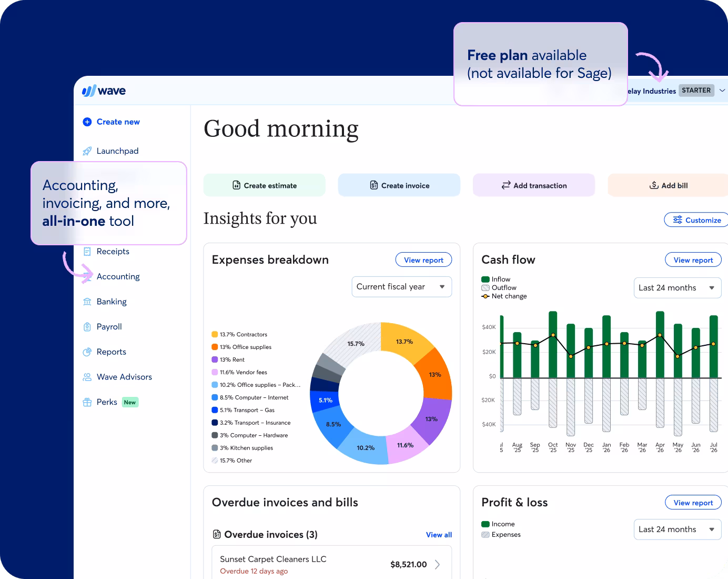
Task: Expand the Relay Industries account dropdown
Action: pos(722,91)
